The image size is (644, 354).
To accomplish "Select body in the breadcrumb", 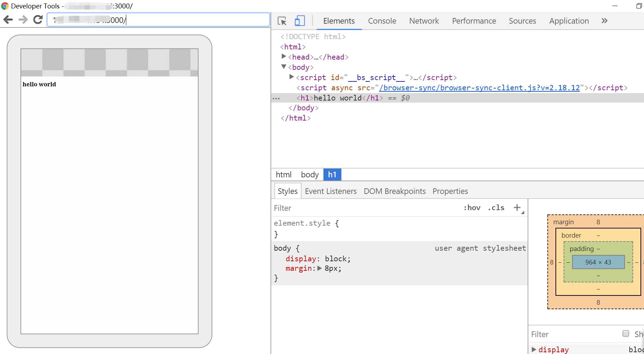I will point(310,175).
